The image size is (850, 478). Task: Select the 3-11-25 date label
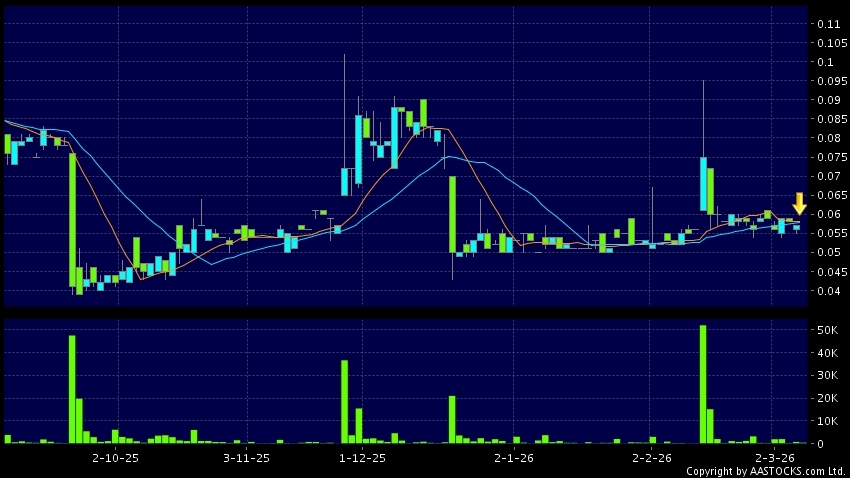pyautogui.click(x=247, y=457)
